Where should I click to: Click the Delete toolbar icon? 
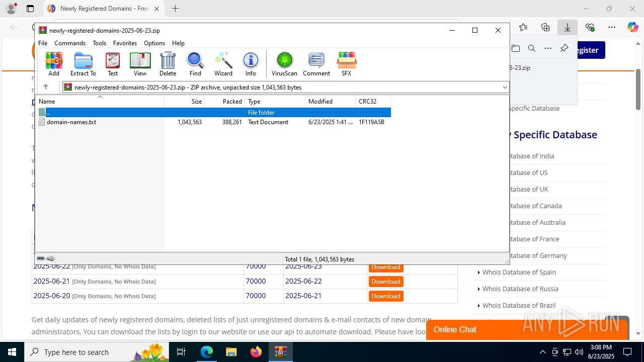click(168, 64)
